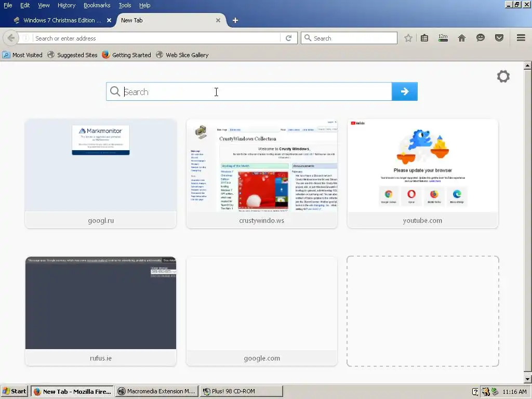This screenshot has width=532, height=399.
Task: Open the Getting Started bookmark
Action: click(x=127, y=55)
